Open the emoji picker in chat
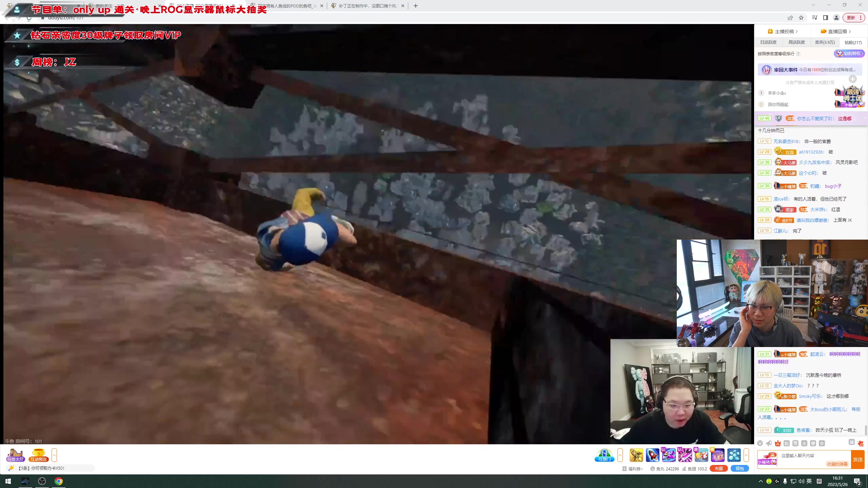Viewport: 868px width, 488px height. [760, 443]
